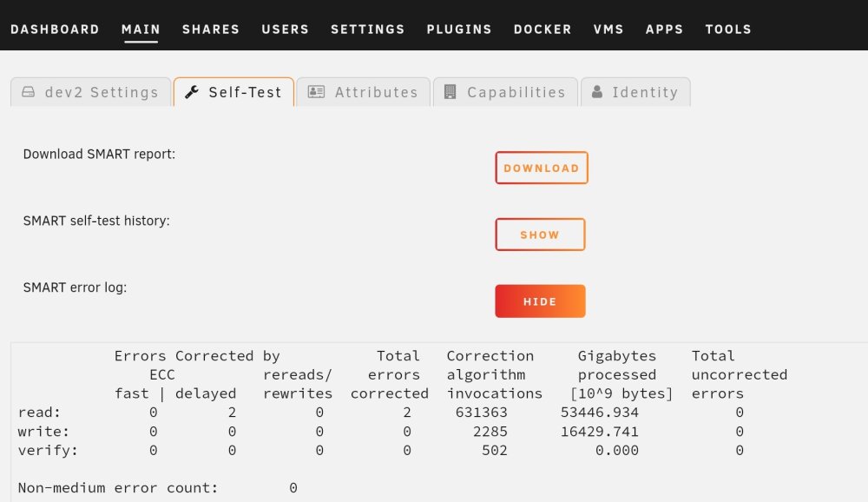Image resolution: width=868 pixels, height=502 pixels.
Task: Switch to the dev2 Settings tab
Action: pos(91,92)
